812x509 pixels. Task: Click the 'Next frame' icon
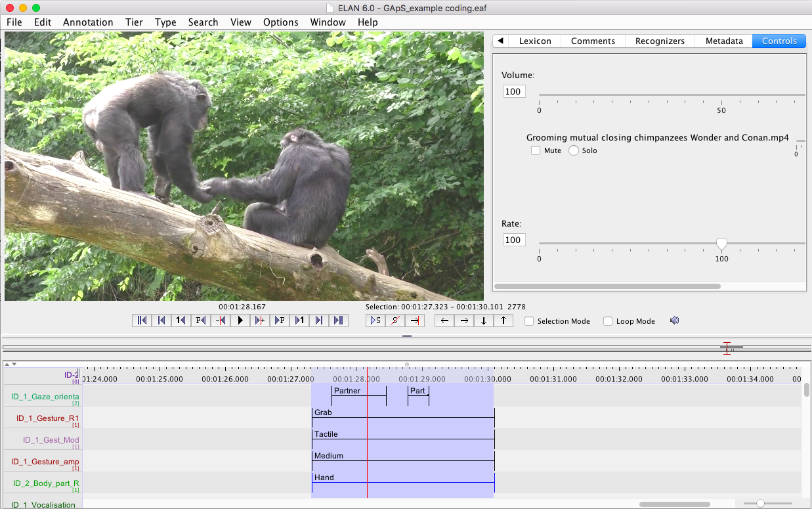tap(279, 321)
